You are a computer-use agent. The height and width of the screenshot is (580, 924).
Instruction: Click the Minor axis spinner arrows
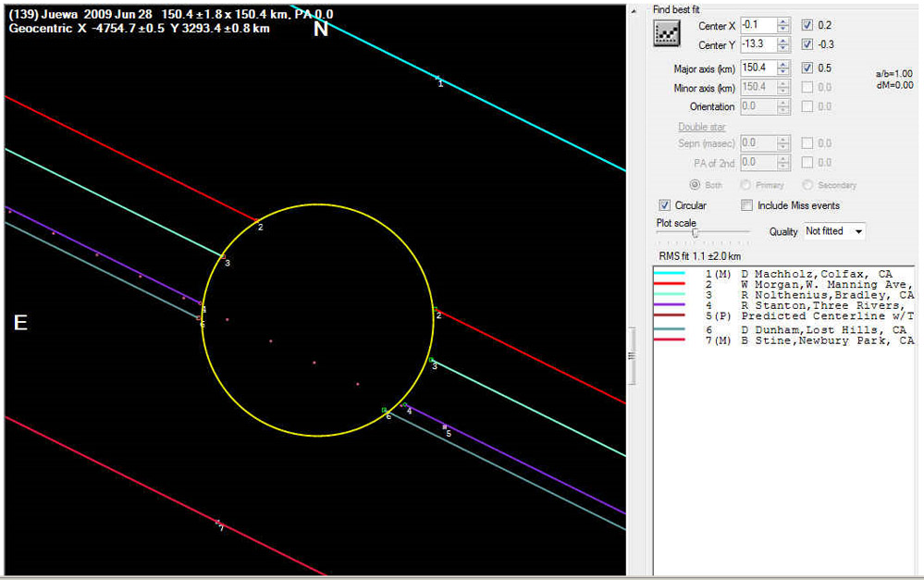click(783, 87)
